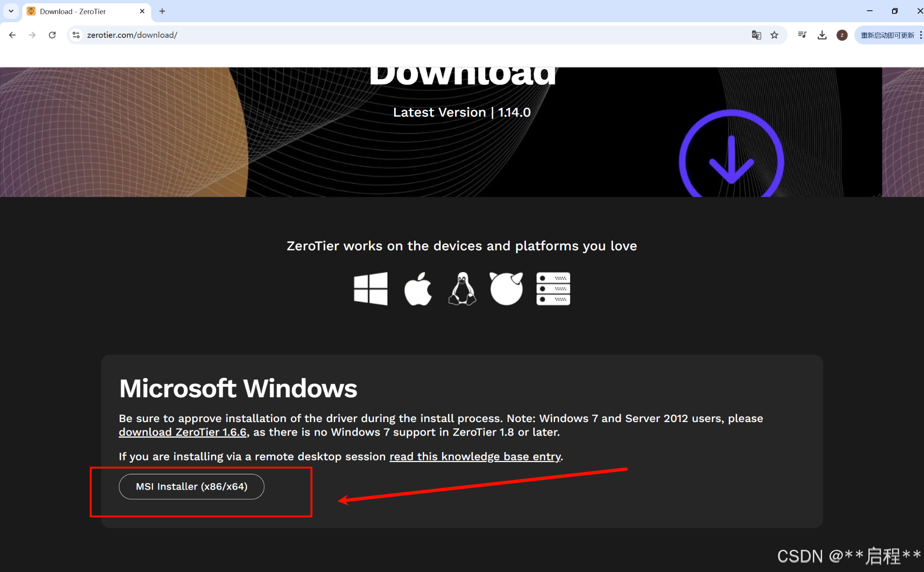Reload the ZeroTier download page
The height and width of the screenshot is (572, 924).
pyautogui.click(x=52, y=35)
